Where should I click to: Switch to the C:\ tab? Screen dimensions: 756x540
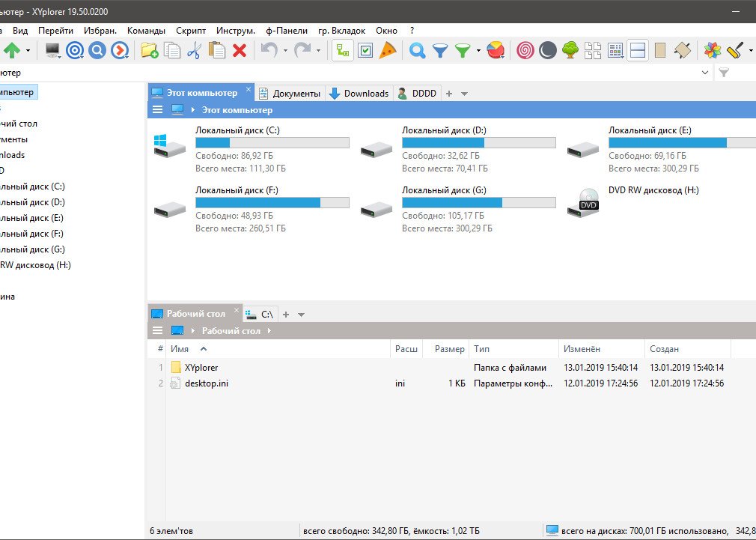[260, 314]
